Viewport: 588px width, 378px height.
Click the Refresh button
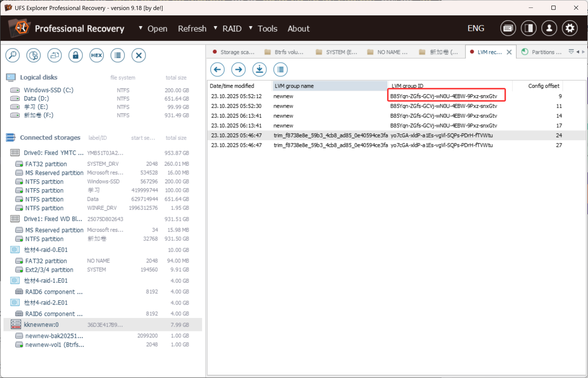coord(192,29)
